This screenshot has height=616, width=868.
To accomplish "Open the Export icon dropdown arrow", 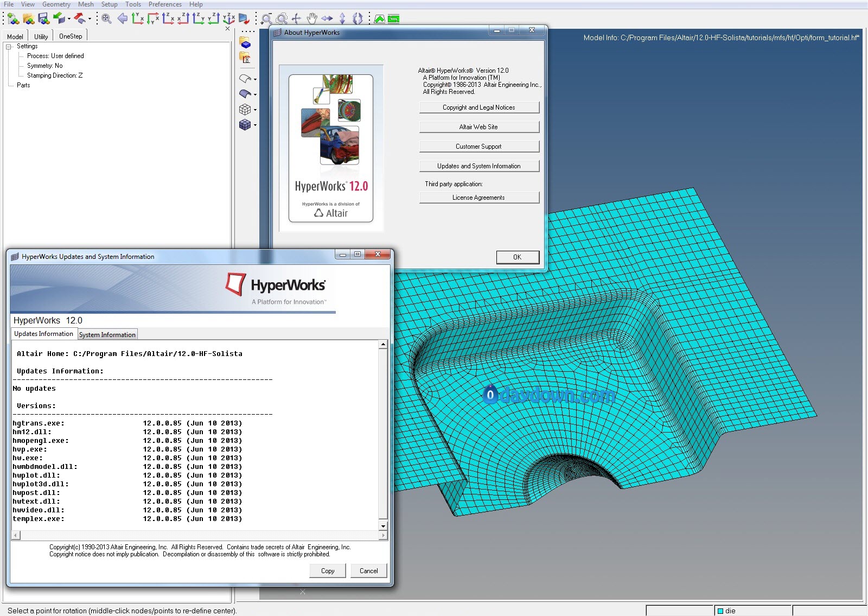I will click(x=90, y=20).
